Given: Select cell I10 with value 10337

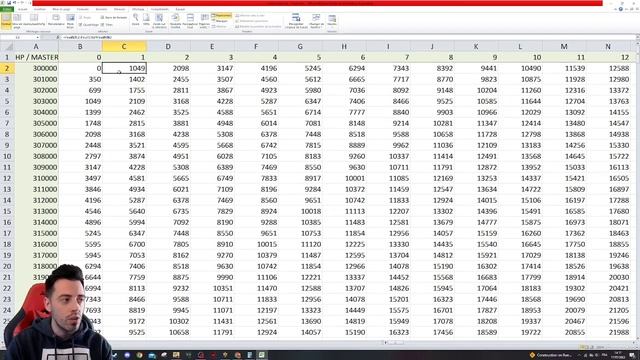Looking at the screenshot, I should coord(388,156).
